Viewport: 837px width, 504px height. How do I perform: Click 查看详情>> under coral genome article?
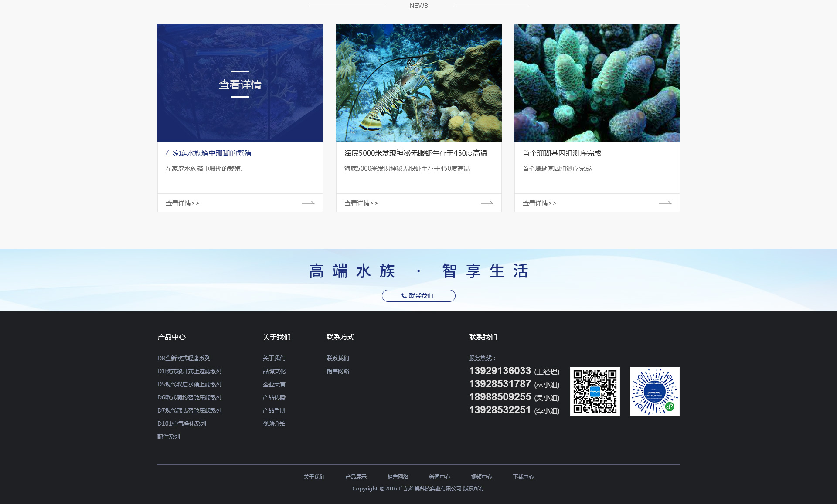click(x=539, y=203)
